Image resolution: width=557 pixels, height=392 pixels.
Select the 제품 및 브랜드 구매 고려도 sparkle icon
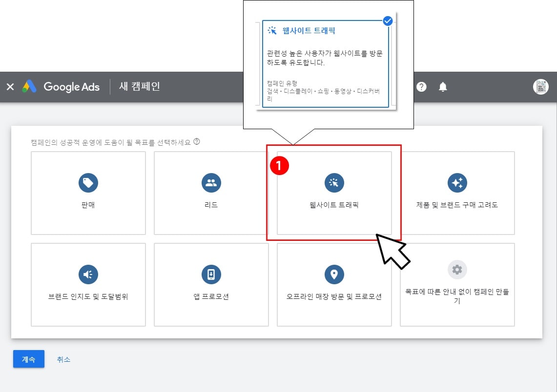tap(457, 183)
